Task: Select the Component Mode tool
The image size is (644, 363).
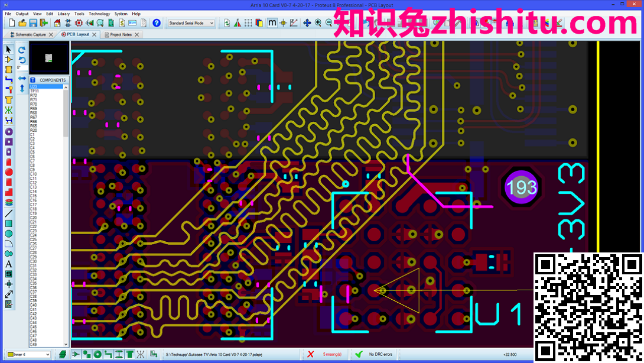Action: (8, 60)
